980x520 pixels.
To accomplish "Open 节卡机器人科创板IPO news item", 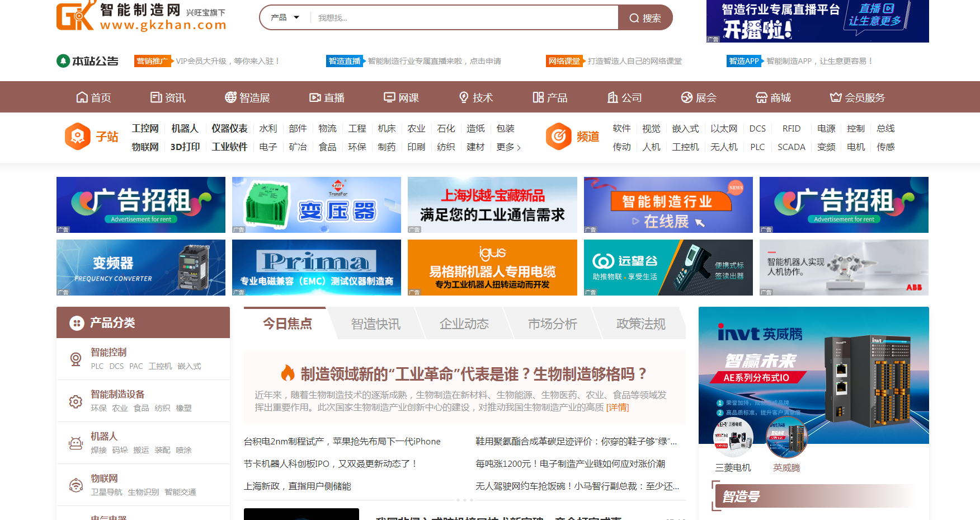I will point(331,464).
